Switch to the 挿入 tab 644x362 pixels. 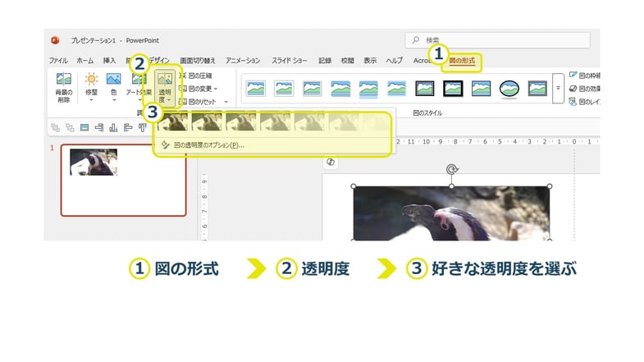pyautogui.click(x=109, y=61)
